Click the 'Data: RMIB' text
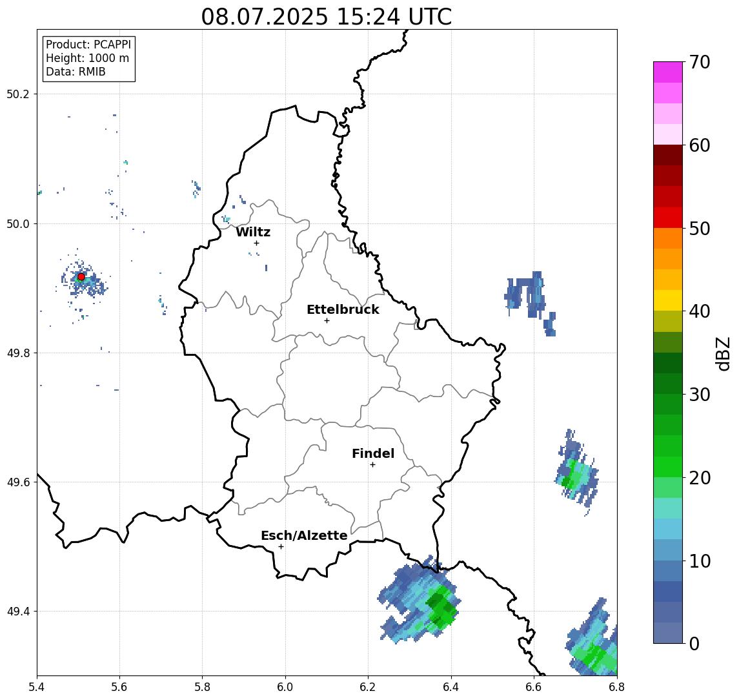This screenshot has height=700, width=739. 76,72
